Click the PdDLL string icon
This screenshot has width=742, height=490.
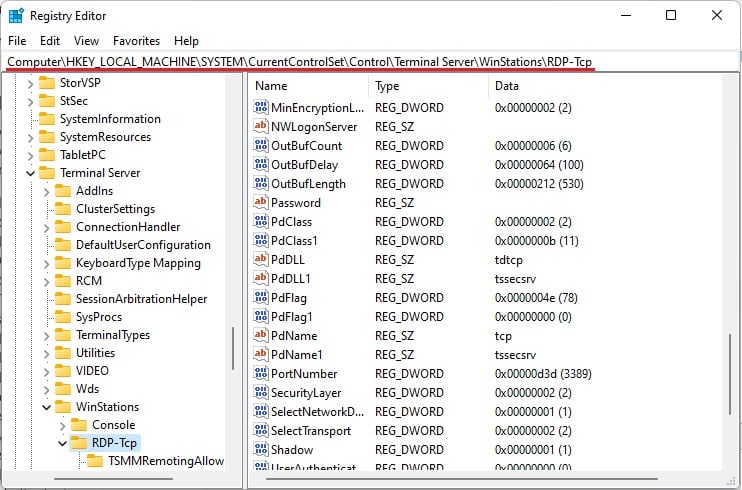(x=261, y=259)
